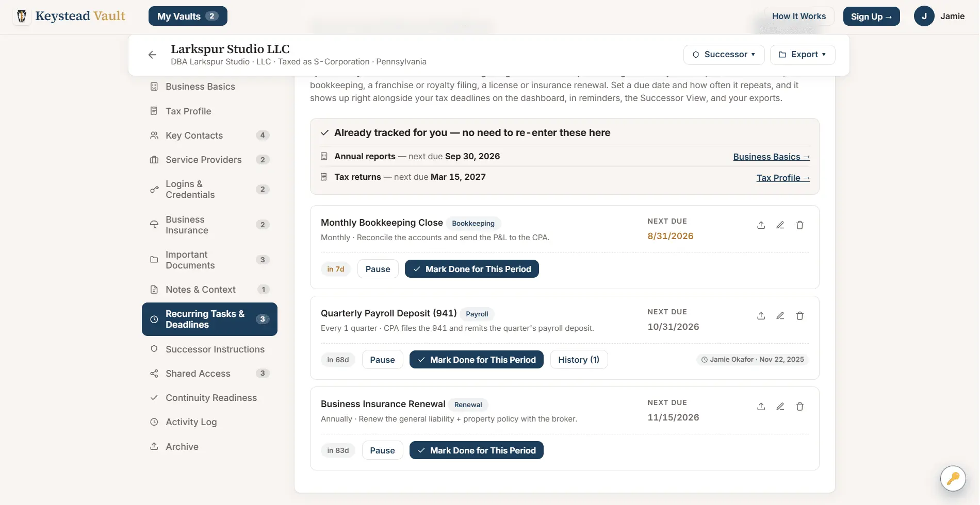Select Service Providers in sidebar
Viewport: 980px width, 505px height.
pyautogui.click(x=209, y=160)
